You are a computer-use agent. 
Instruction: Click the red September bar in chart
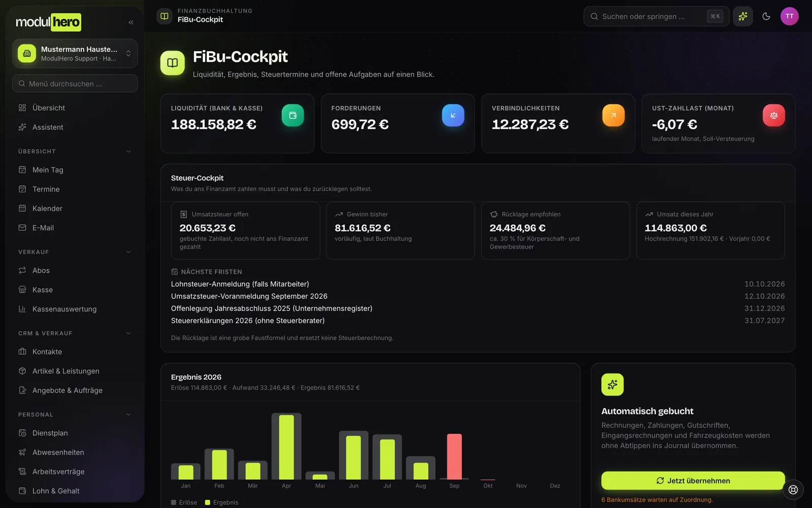click(454, 456)
